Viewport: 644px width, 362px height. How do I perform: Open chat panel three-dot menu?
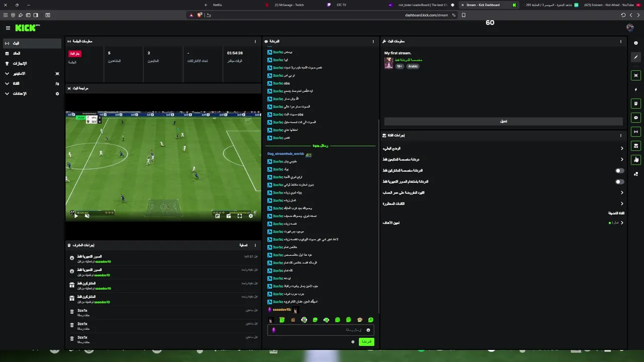373,41
